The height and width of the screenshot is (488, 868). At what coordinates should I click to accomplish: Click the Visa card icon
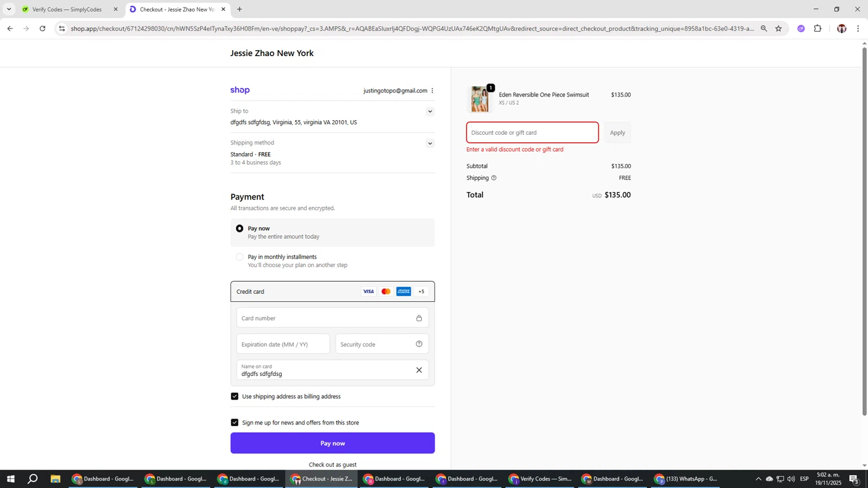[368, 291]
